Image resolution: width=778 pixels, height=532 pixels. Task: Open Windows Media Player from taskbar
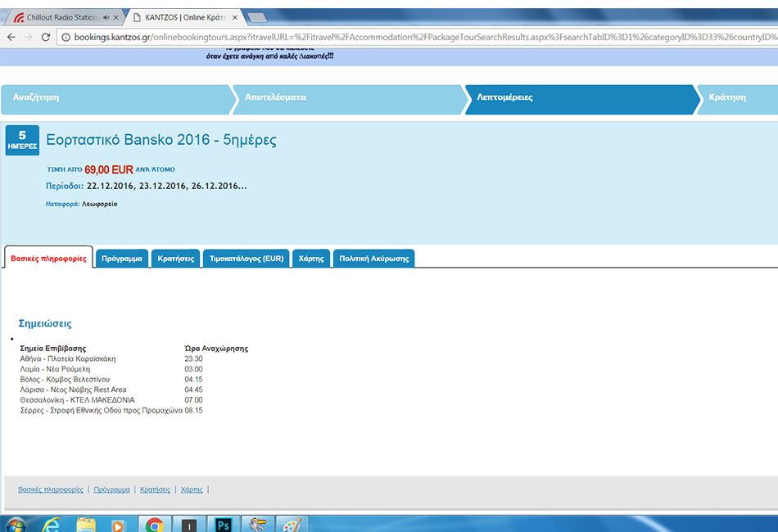click(120, 525)
